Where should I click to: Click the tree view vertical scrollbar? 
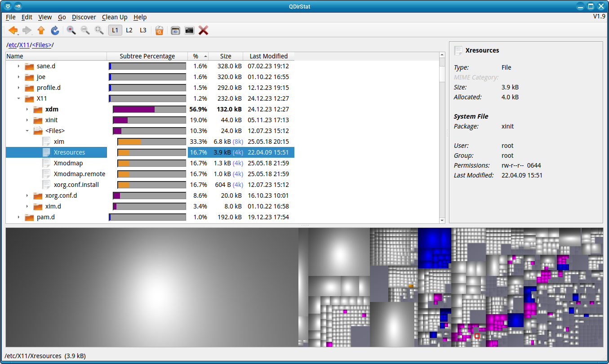443,138
